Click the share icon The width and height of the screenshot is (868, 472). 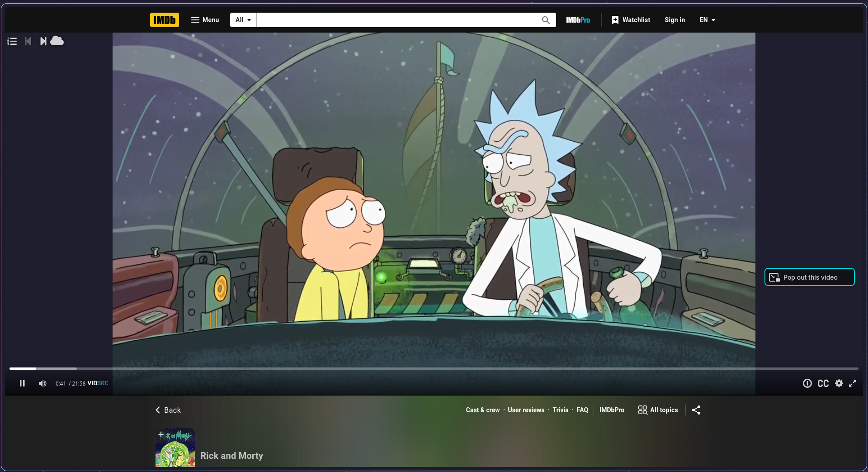click(696, 410)
